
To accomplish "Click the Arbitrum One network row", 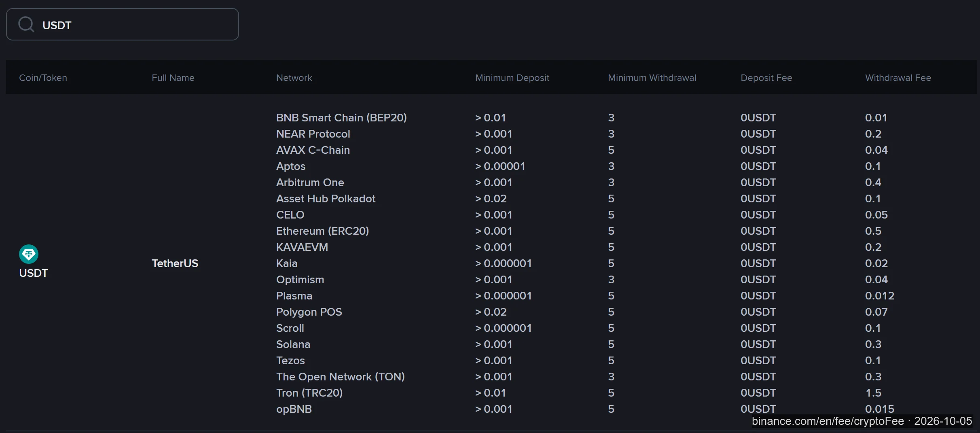I will [310, 183].
